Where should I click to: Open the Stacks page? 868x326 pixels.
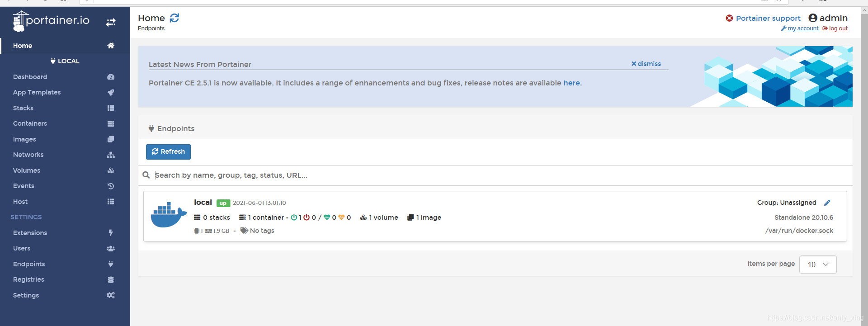click(x=23, y=108)
